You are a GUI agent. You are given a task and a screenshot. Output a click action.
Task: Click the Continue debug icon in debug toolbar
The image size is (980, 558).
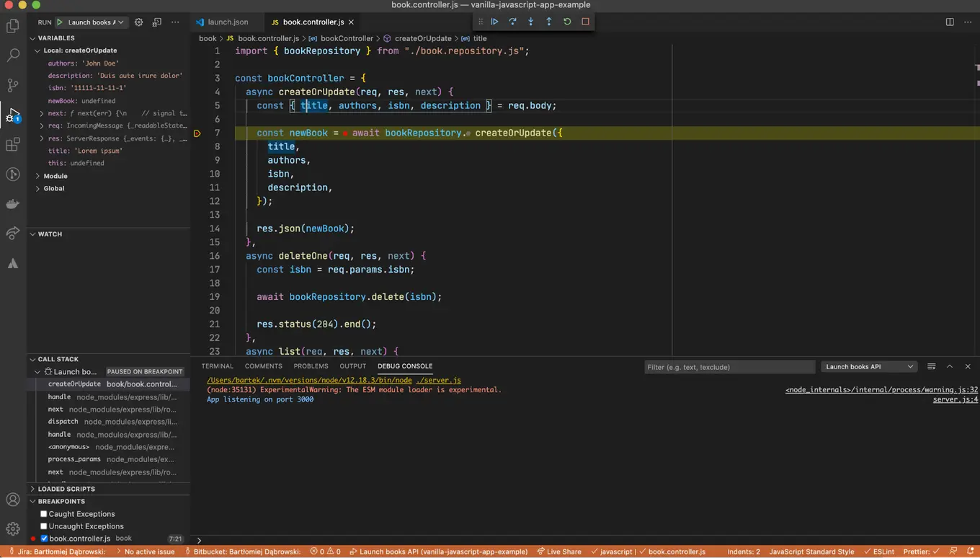[x=494, y=22]
